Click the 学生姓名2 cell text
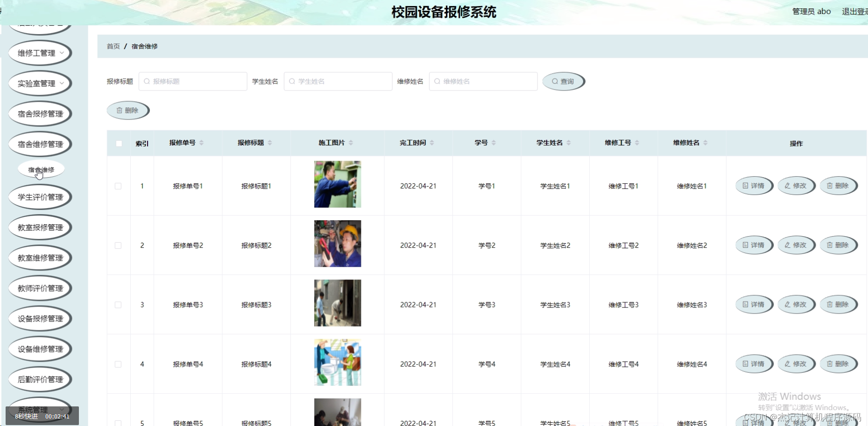 pyautogui.click(x=555, y=245)
